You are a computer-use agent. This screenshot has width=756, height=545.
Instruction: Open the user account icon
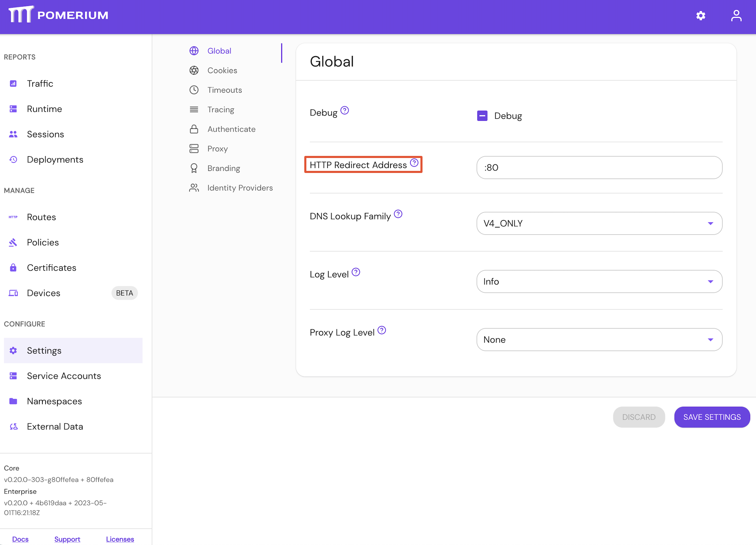736,16
